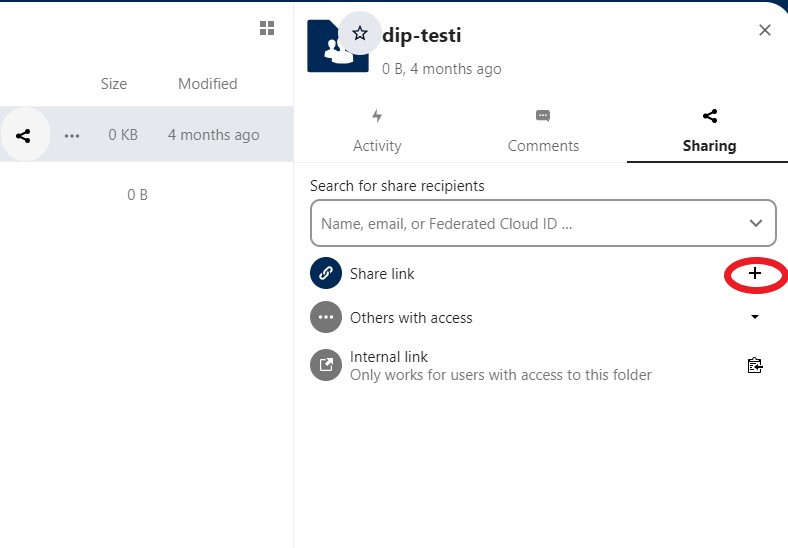This screenshot has width=788, height=548.
Task: Open the share recipients dropdown arrow
Action: coord(756,223)
